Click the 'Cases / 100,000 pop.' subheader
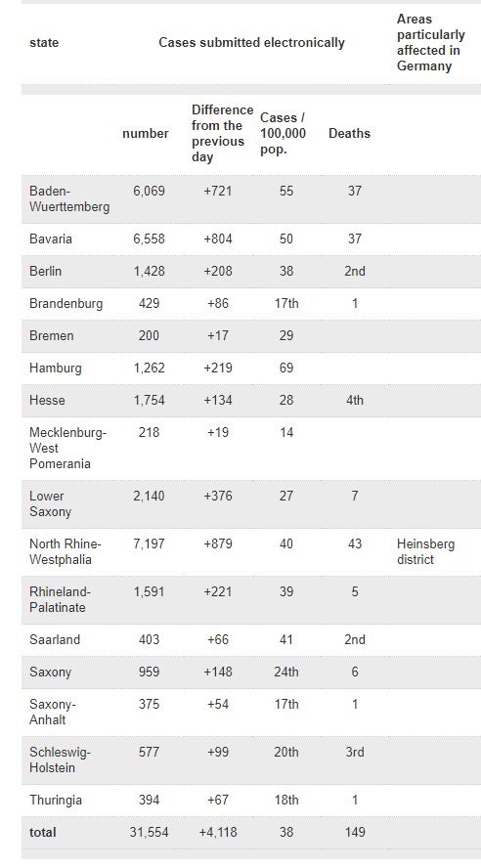 [x=283, y=133]
